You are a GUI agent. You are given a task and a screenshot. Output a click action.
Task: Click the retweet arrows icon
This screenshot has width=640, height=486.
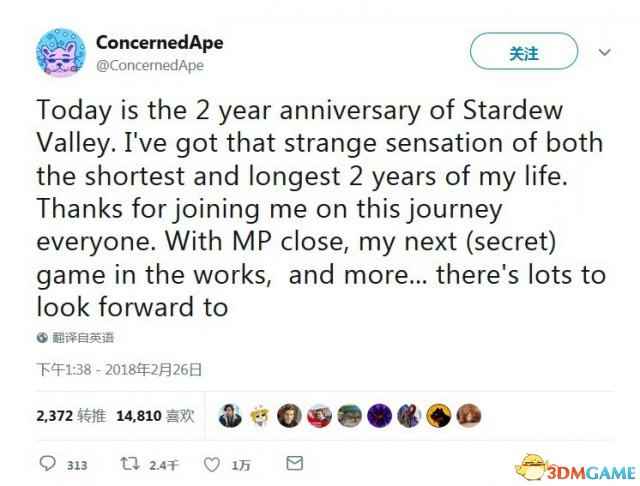[x=129, y=465]
